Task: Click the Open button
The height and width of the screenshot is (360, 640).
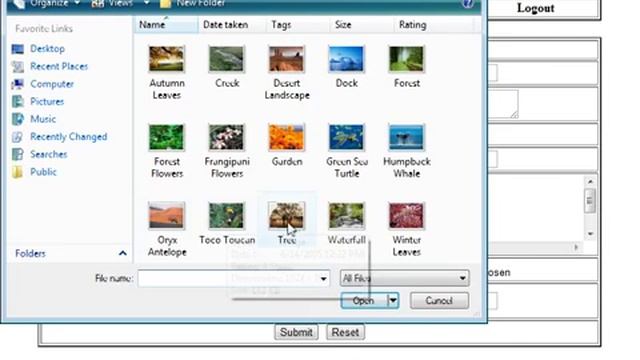Action: 364,301
